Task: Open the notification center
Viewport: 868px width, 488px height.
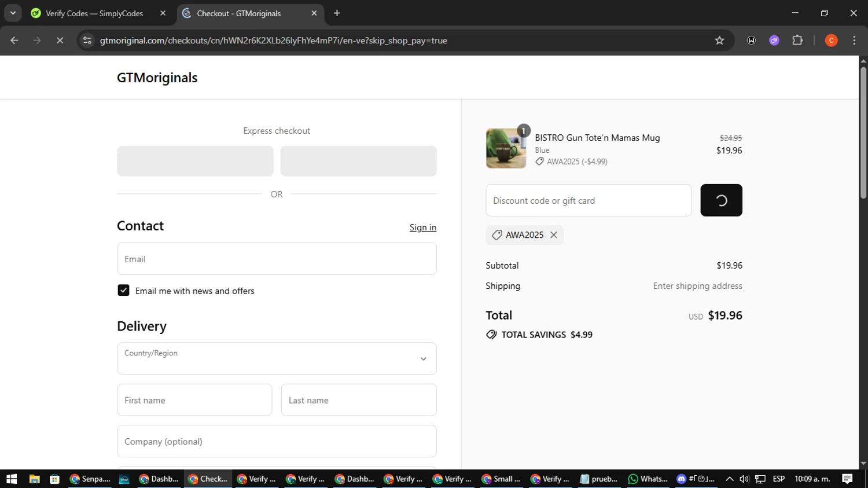Action: (x=847, y=479)
